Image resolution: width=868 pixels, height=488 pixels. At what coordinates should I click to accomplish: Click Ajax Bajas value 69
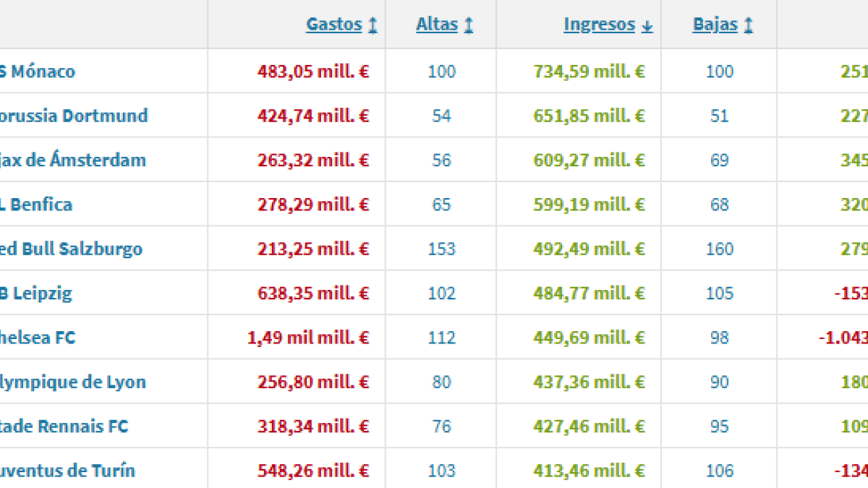[719, 160]
